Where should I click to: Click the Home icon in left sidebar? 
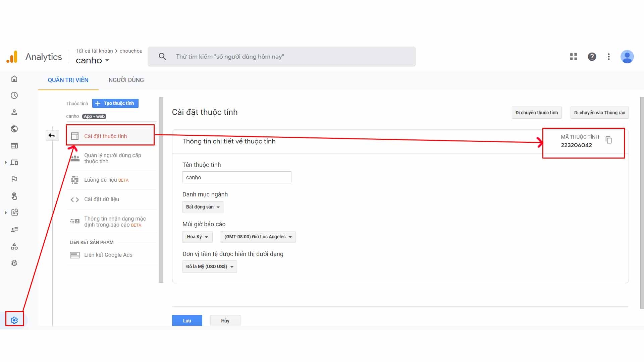(14, 79)
